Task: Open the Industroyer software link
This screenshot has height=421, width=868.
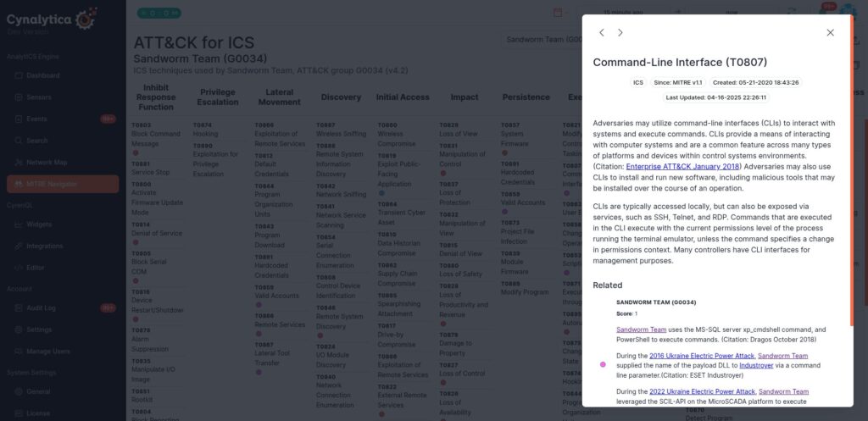Action: tap(755, 366)
